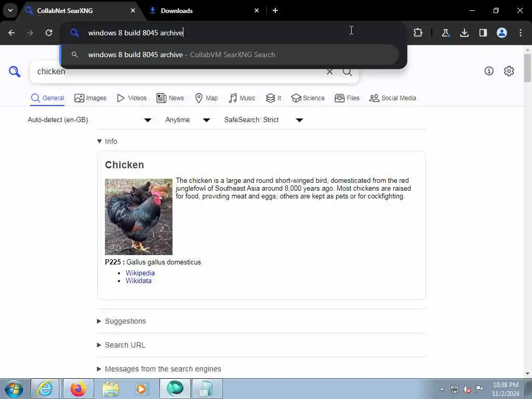Switch to the Images category

[90, 98]
